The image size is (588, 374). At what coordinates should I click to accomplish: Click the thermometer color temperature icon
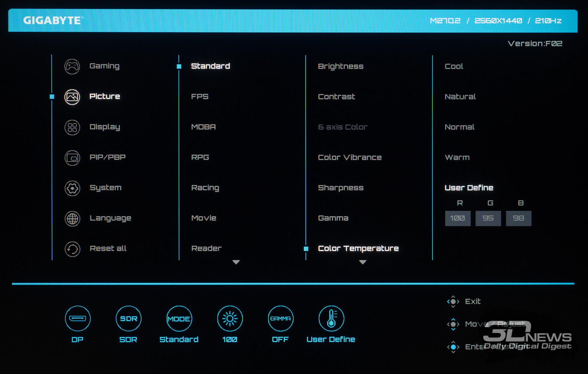[x=331, y=318]
